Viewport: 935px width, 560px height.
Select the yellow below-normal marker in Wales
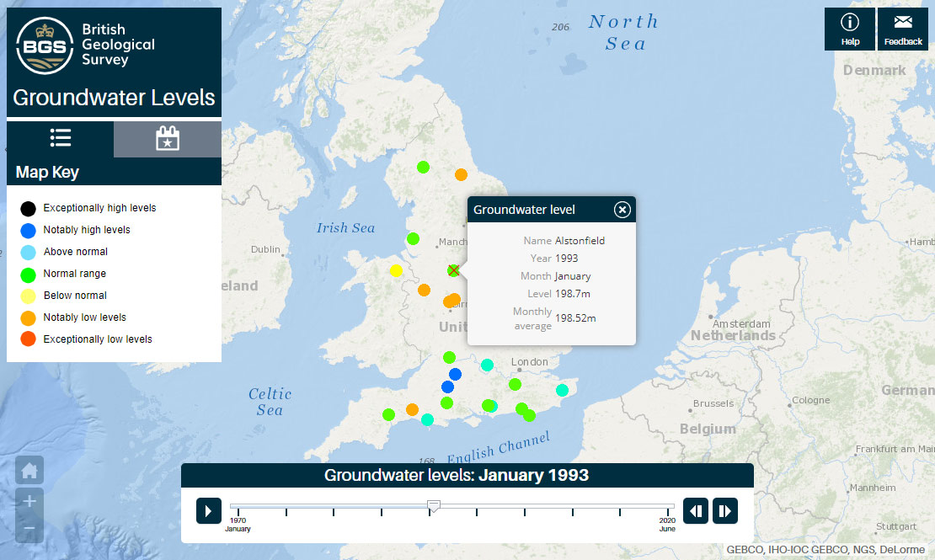[396, 271]
